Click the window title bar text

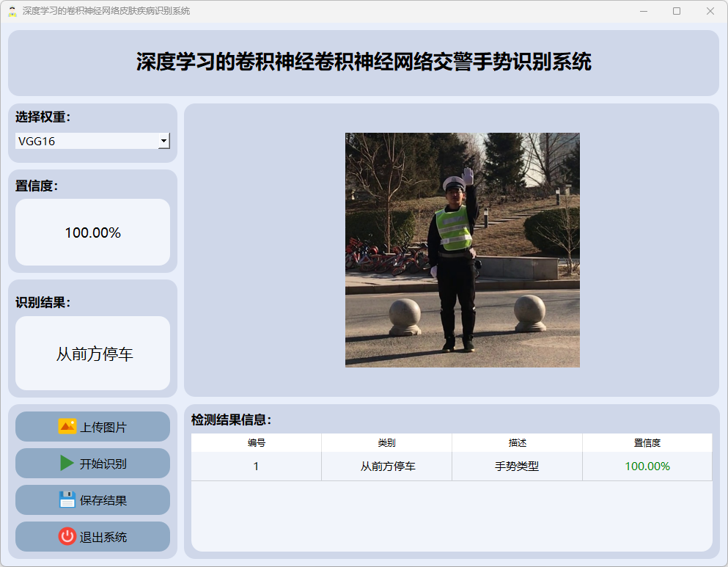106,11
